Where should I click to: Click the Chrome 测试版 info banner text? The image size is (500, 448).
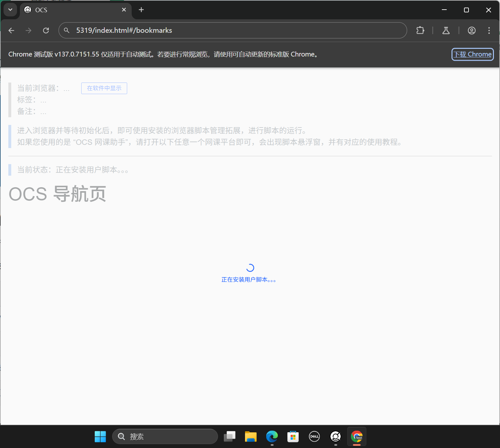click(x=163, y=54)
